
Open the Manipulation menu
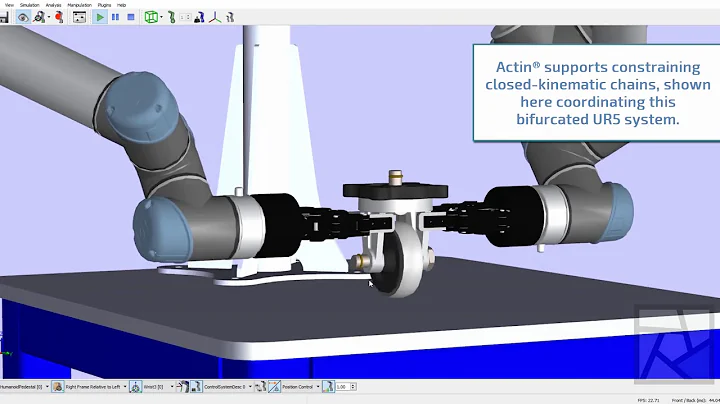pyautogui.click(x=79, y=5)
